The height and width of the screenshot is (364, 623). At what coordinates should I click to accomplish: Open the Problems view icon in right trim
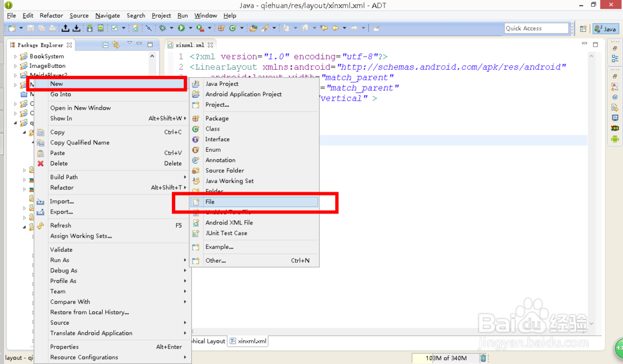coord(615,86)
